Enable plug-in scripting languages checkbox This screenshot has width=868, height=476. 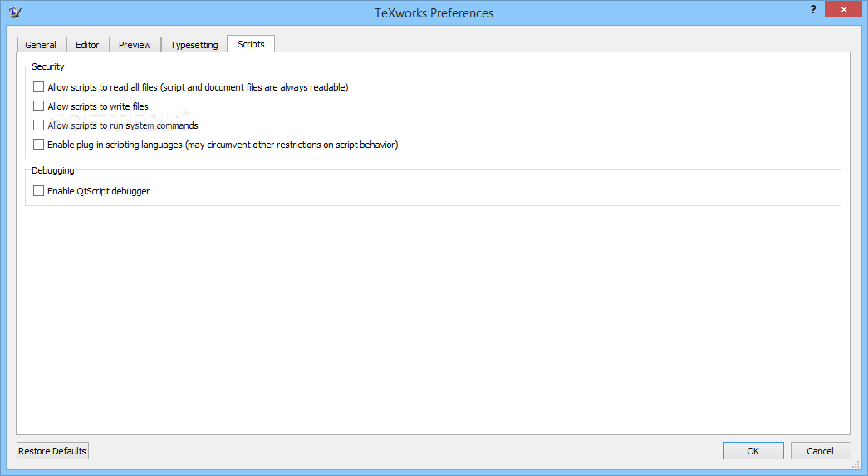[x=38, y=144]
